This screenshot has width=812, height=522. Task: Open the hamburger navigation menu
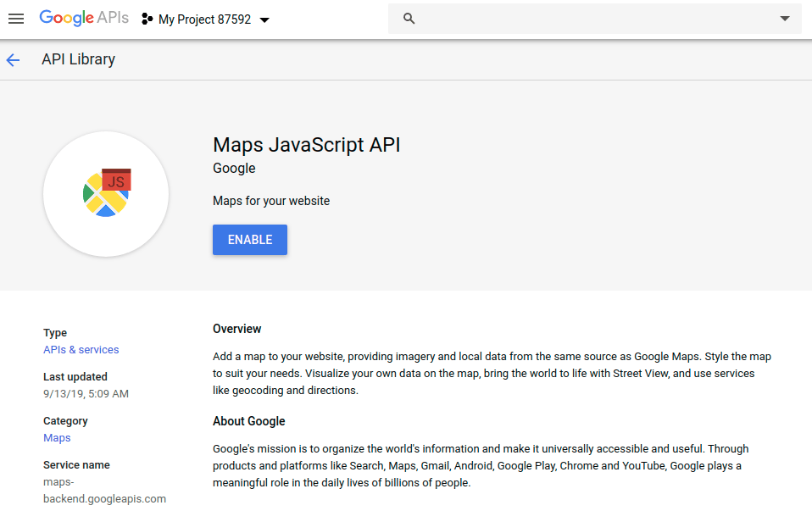point(16,19)
